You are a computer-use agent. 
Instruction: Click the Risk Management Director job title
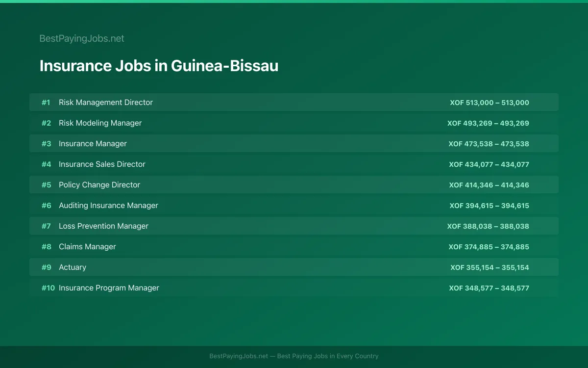point(106,103)
